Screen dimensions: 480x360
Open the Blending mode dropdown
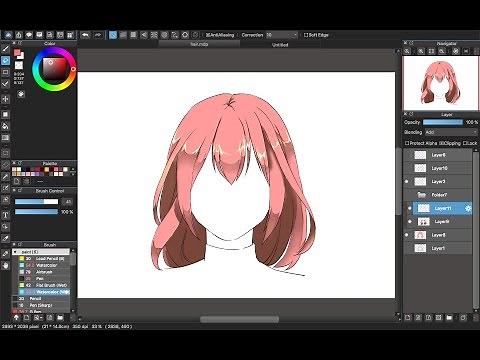[451, 132]
